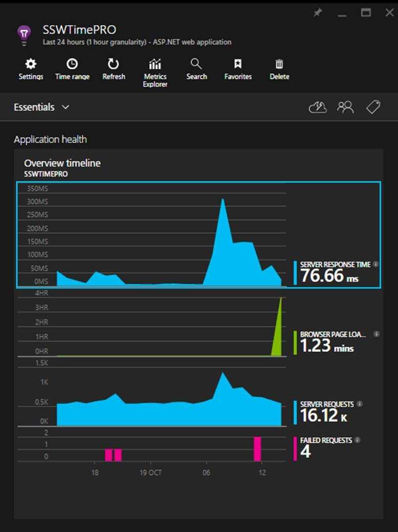
Task: Click the info icon beside Failed Requests
Action: pyautogui.click(x=357, y=440)
